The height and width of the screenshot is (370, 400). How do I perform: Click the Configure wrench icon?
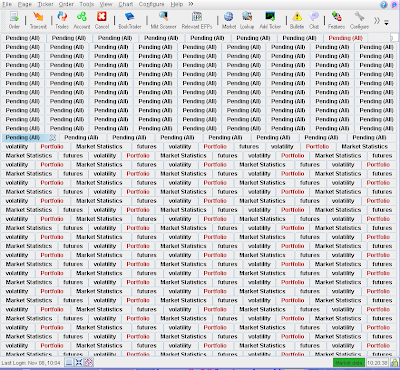coord(359,20)
